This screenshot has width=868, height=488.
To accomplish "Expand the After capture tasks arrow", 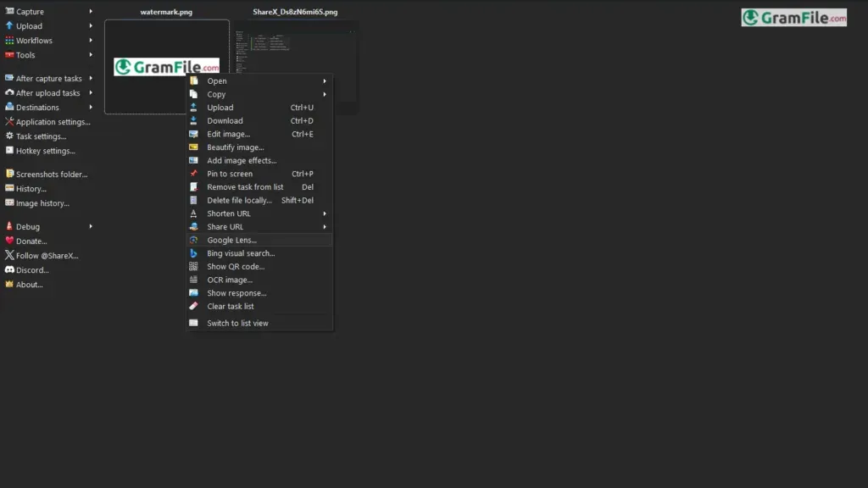I will [x=91, y=78].
